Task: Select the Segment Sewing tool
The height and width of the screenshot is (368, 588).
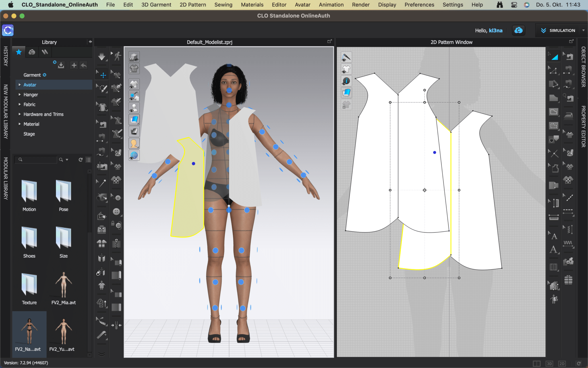Action: tap(569, 70)
